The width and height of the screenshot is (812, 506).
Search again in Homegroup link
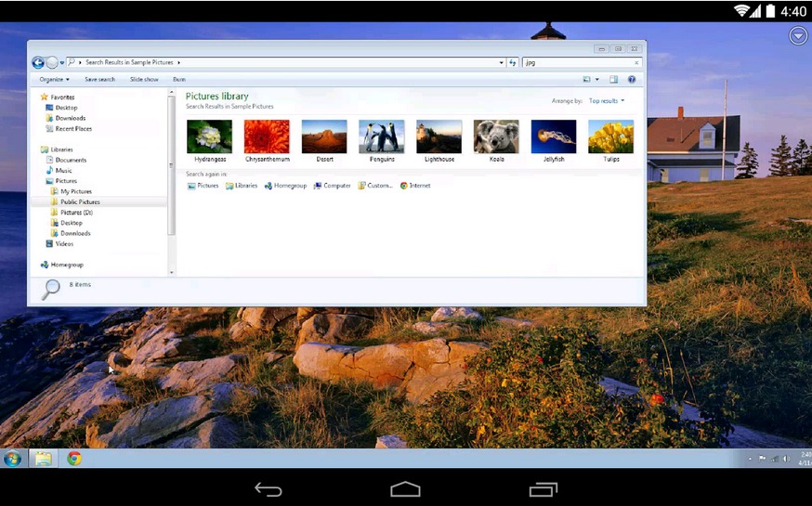coord(285,186)
